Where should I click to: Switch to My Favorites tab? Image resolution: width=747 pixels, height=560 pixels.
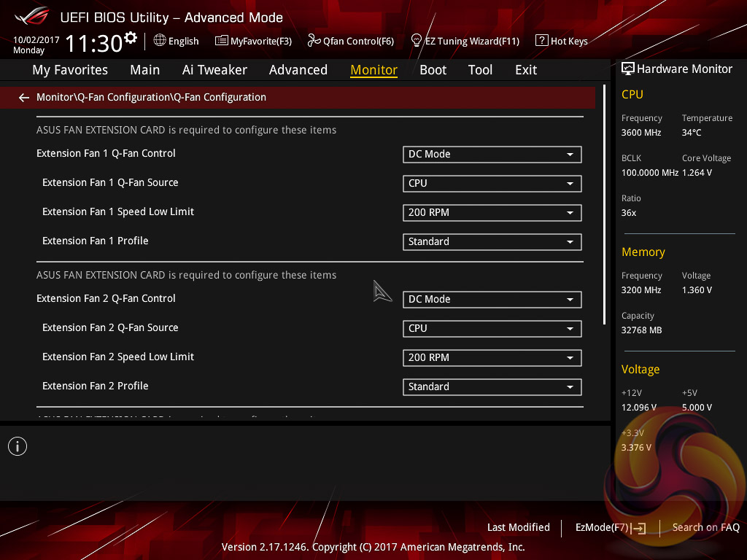point(70,70)
